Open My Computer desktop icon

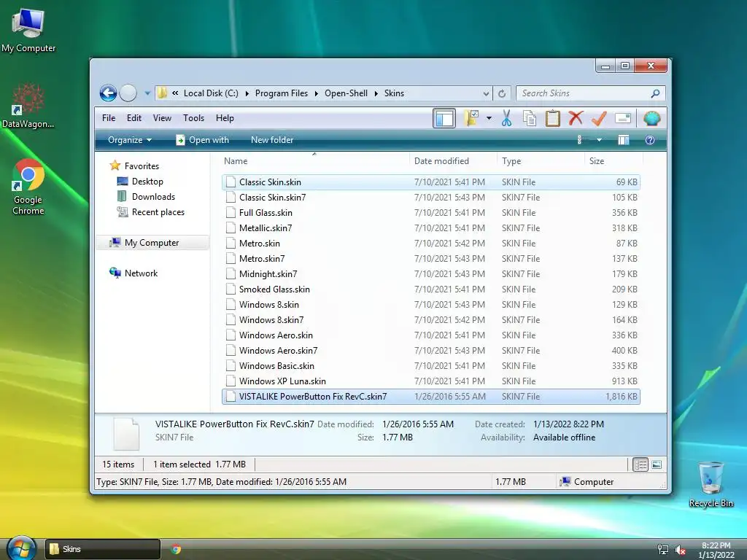(x=28, y=30)
